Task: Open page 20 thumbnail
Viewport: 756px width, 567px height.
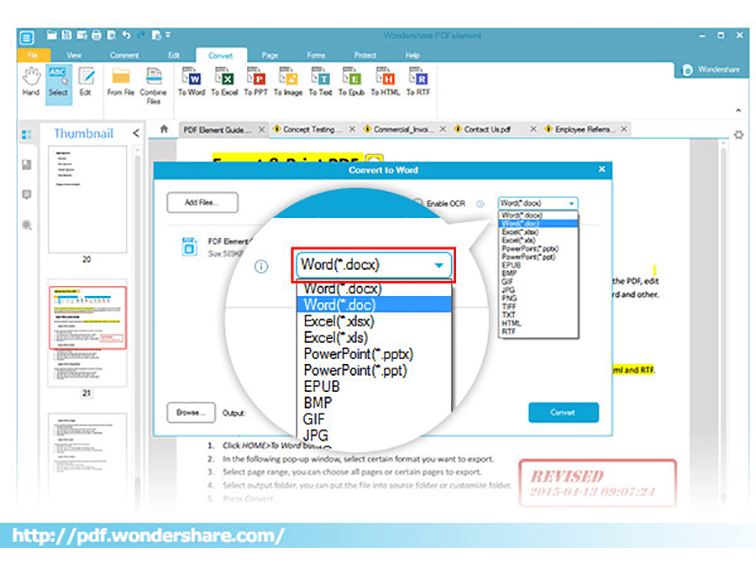Action: pos(87,199)
